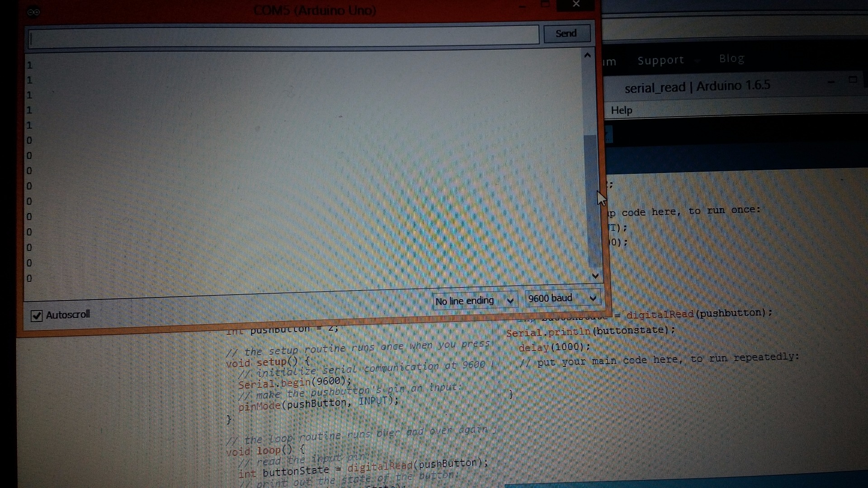The image size is (868, 488).
Task: Open the Help menu in Arduino IDE
Action: pos(621,110)
